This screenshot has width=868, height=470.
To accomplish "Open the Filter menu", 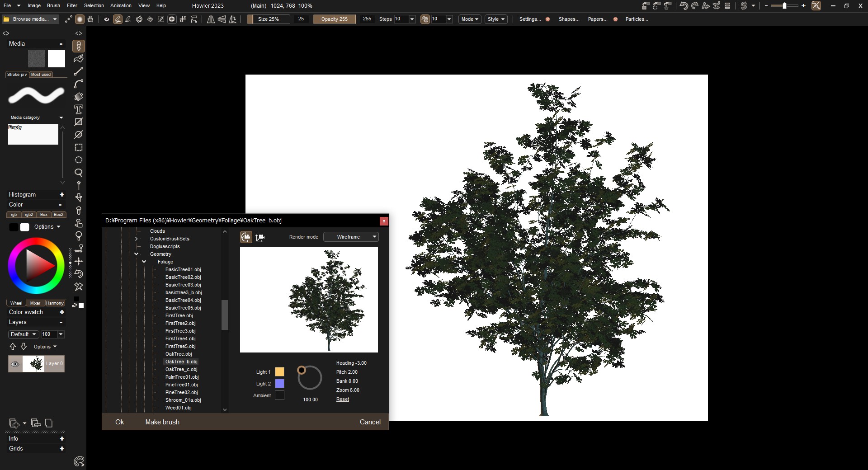I will (72, 5).
